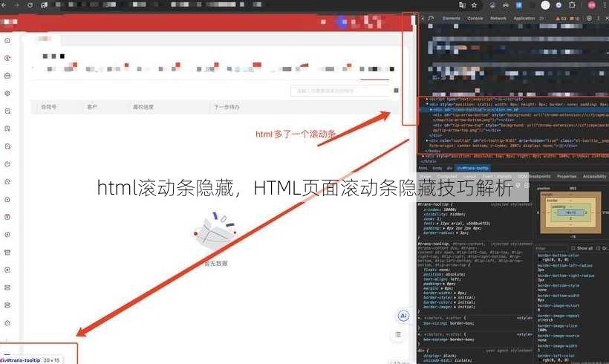Click the border-image-slice computed property
This screenshot has width=609, height=364.
[x=557, y=326]
